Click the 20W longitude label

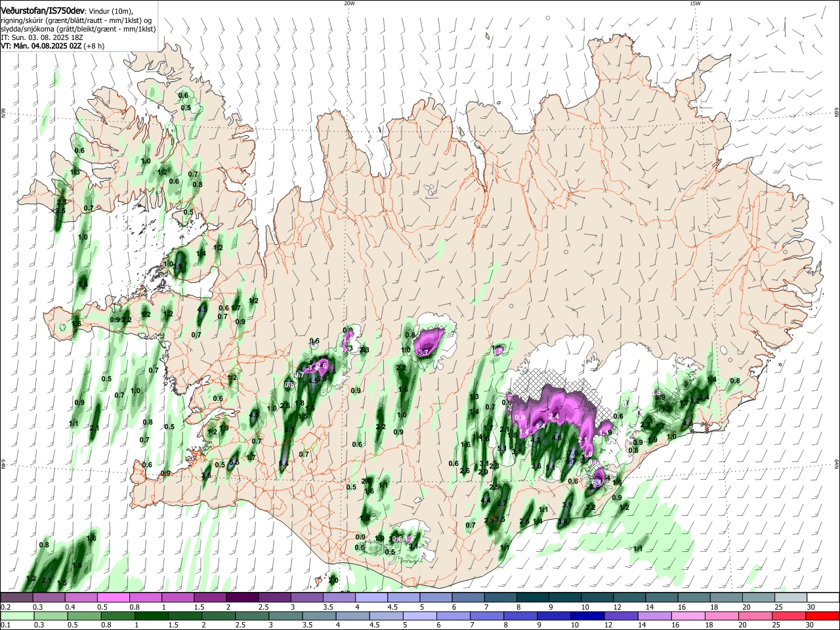click(349, 3)
